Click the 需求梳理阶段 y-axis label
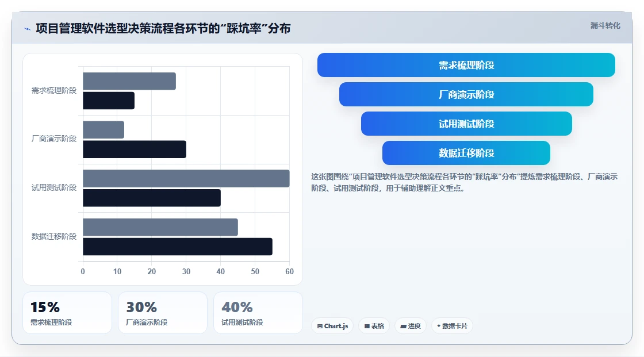 coord(54,90)
